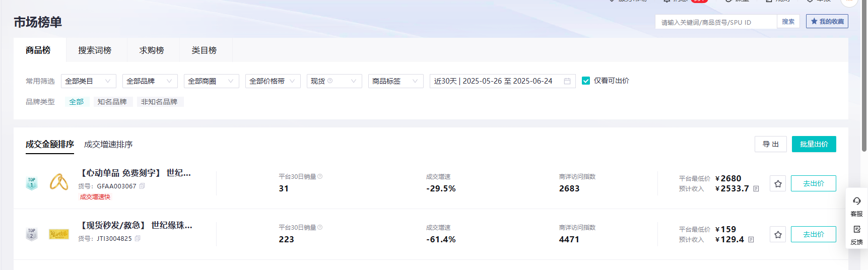View income details icon beside ¥129.4
868x270 pixels.
pyautogui.click(x=751, y=240)
